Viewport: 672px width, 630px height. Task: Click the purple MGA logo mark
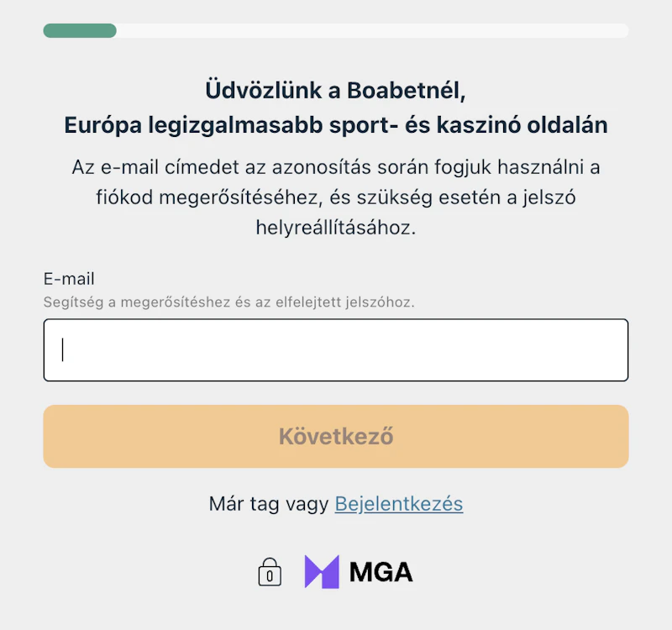pyautogui.click(x=322, y=572)
